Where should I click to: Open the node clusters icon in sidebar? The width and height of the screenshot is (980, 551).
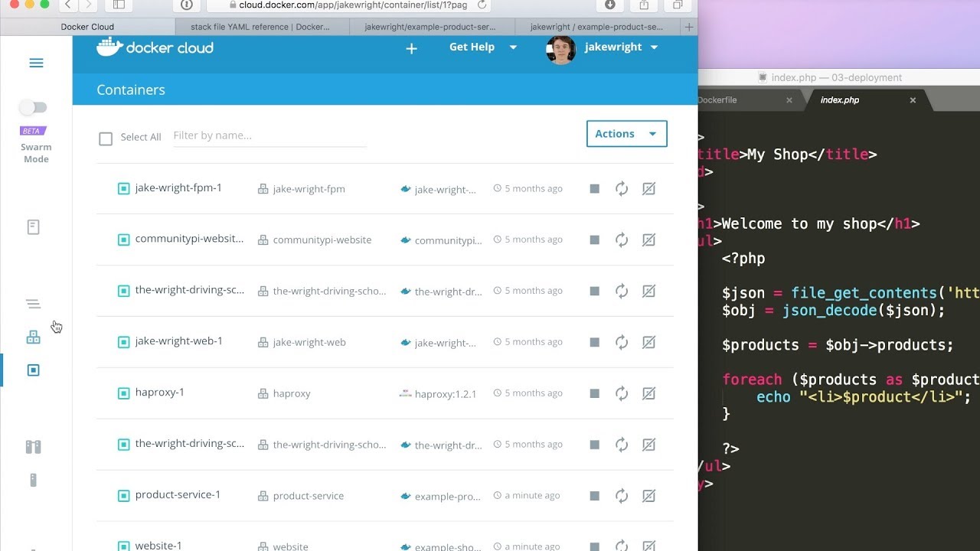(x=33, y=447)
